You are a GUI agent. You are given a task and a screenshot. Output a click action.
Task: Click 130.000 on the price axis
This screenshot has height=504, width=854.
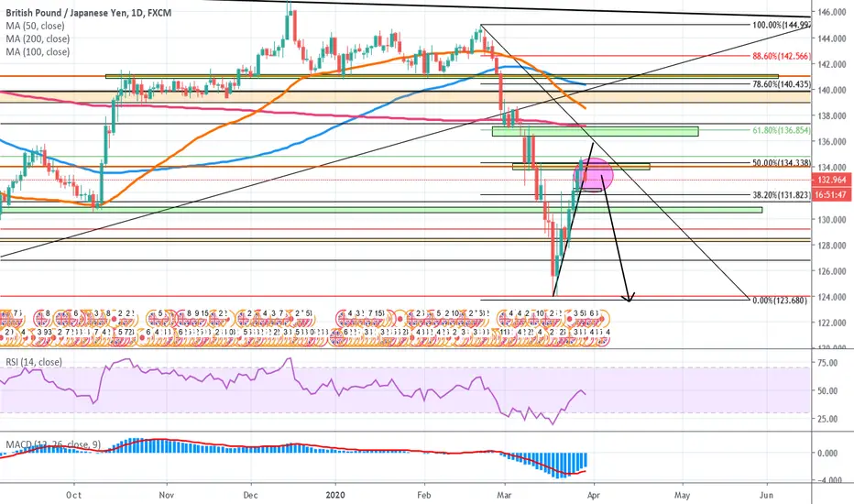[x=832, y=220]
